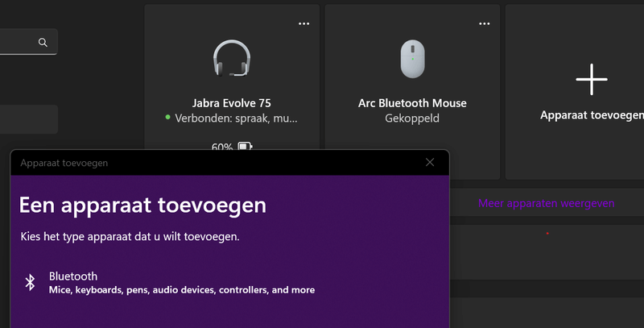Open Jabra Evolve 75 more options menu
The image size is (644, 328).
click(x=304, y=24)
